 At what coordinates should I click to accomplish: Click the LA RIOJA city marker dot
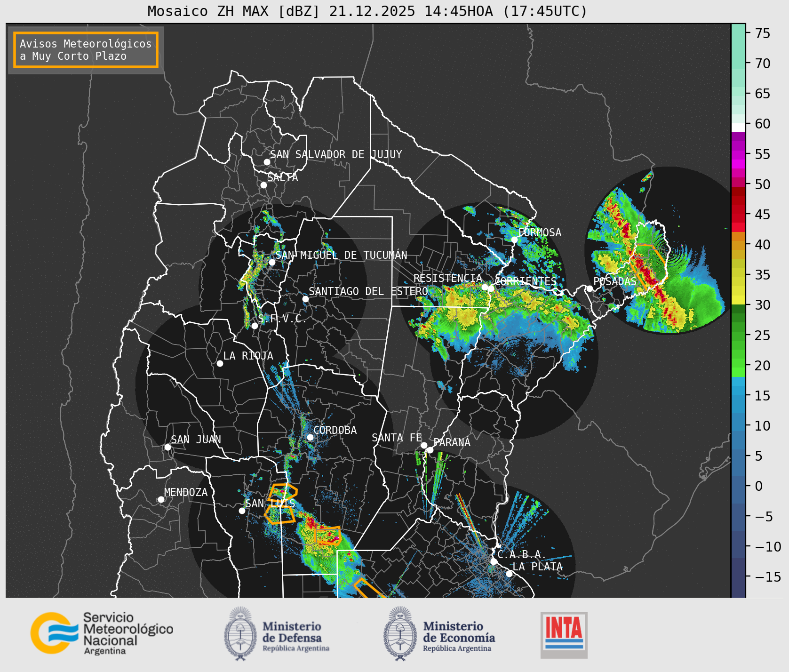(220, 363)
